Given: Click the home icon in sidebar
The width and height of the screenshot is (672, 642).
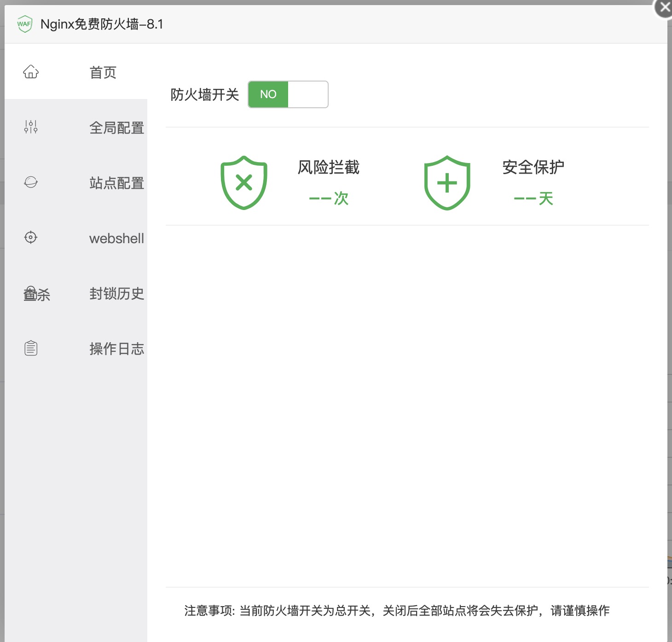Looking at the screenshot, I should pyautogui.click(x=31, y=72).
